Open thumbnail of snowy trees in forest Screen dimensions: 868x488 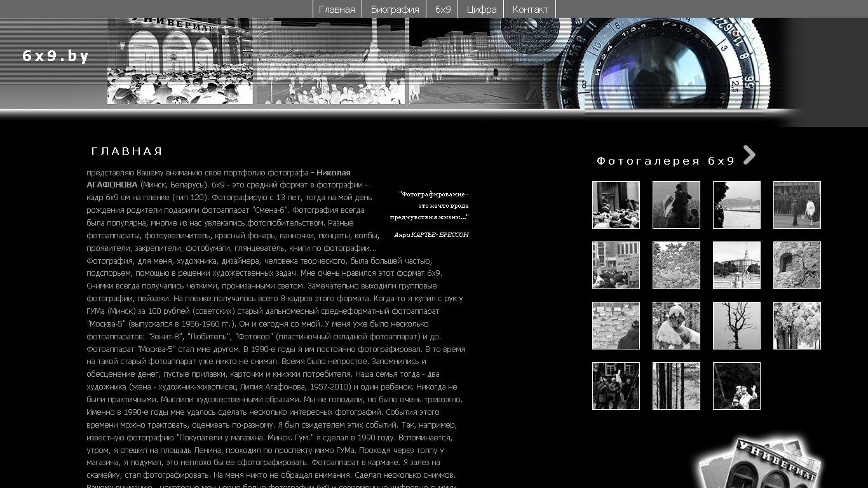[x=797, y=325]
